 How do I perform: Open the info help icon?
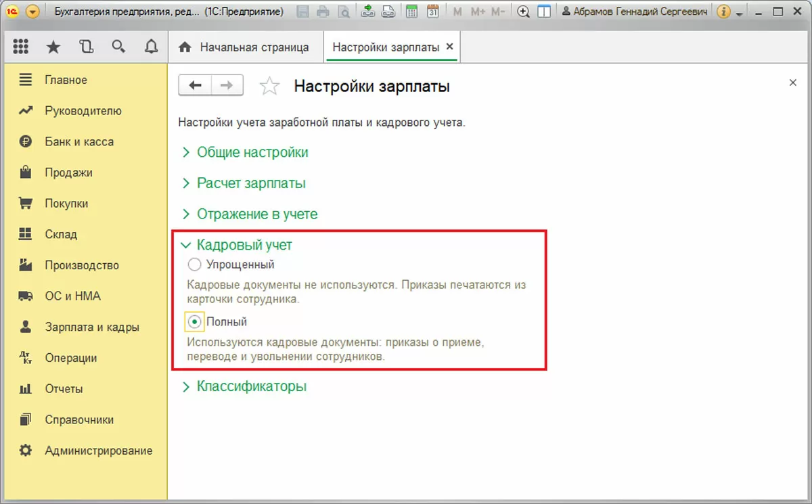(x=723, y=12)
